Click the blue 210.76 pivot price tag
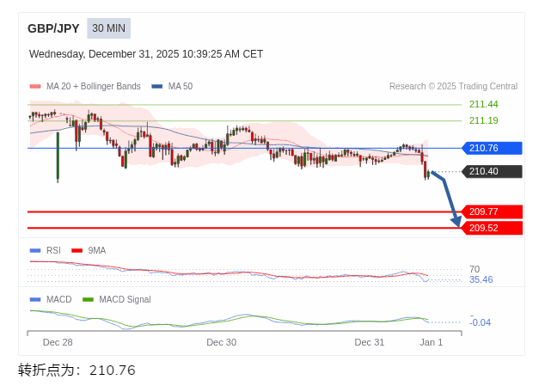This screenshot has height=392, width=545. [492, 148]
